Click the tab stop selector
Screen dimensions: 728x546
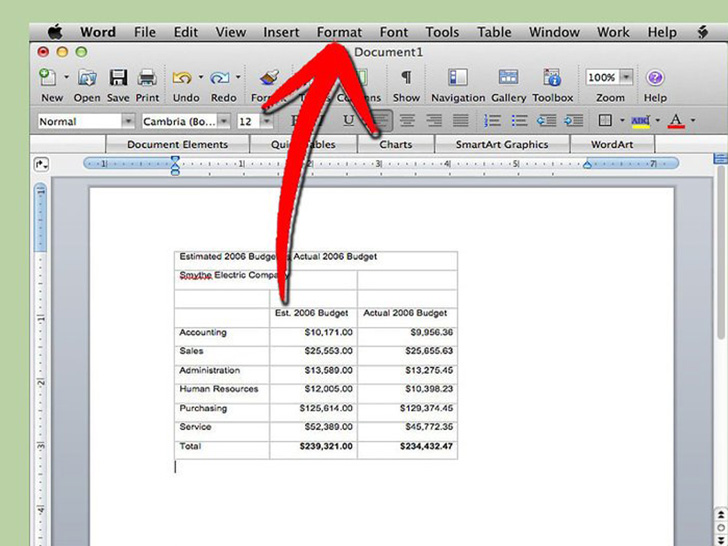[x=41, y=164]
